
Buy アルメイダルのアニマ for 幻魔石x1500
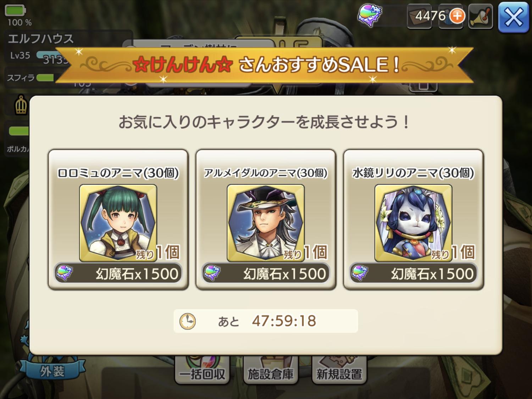click(x=266, y=273)
